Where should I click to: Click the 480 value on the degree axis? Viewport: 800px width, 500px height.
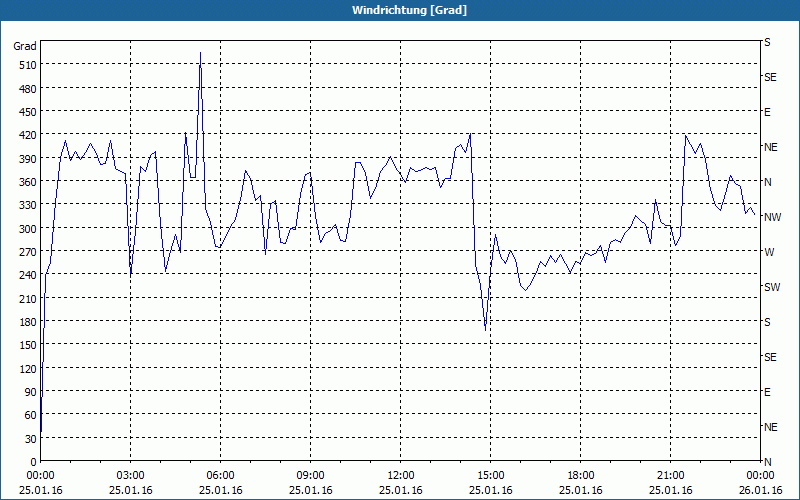pyautogui.click(x=28, y=89)
